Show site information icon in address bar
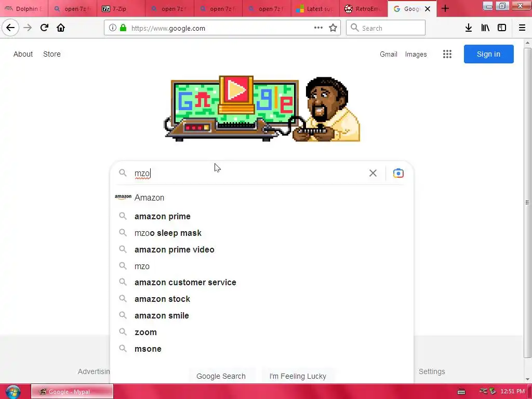 pos(113,28)
